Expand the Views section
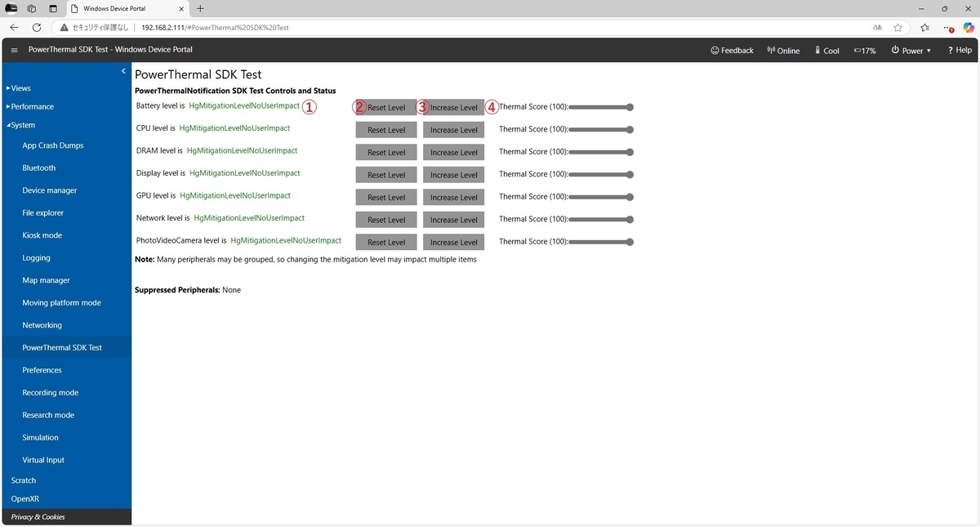The image size is (980, 527). (x=19, y=88)
